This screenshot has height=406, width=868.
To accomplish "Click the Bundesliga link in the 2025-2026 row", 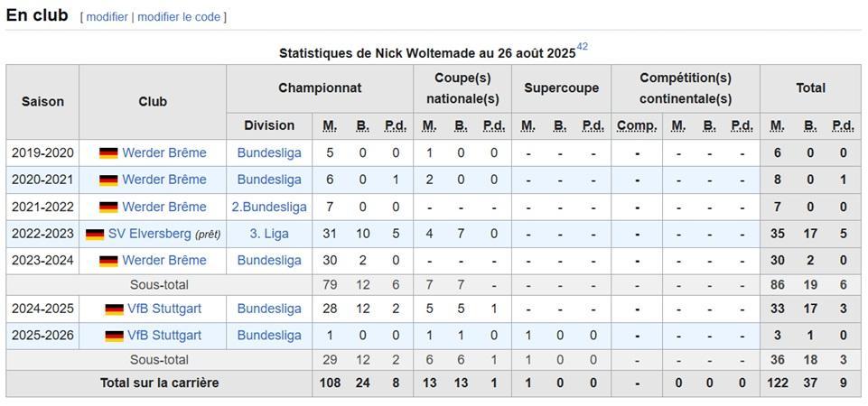I will tap(269, 336).
